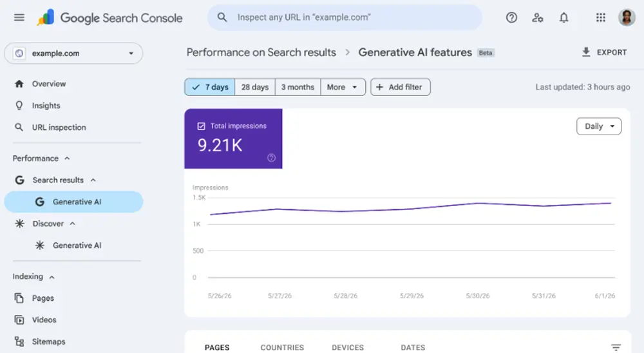Open the example.com property dropdown
Image resolution: width=644 pixels, height=353 pixels.
[x=73, y=53]
